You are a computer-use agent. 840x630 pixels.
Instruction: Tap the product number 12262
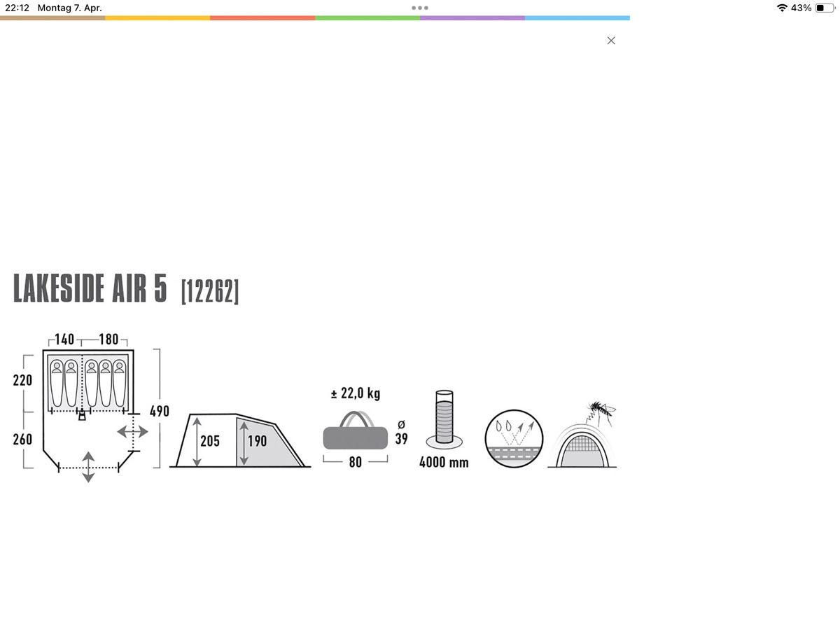(210, 290)
